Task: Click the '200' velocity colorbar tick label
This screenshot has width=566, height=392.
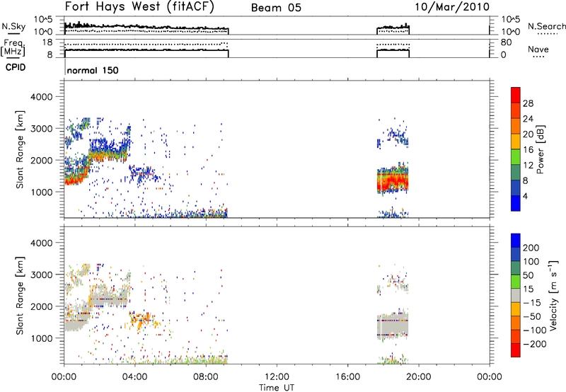Action: [531, 248]
